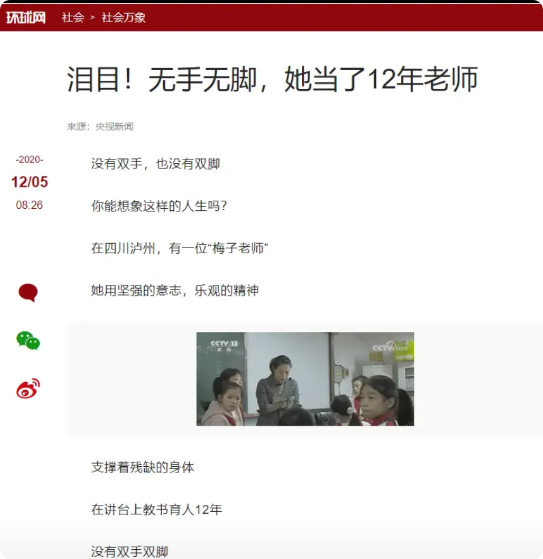Click the line 你能想象这样的人生吗?

coord(159,206)
